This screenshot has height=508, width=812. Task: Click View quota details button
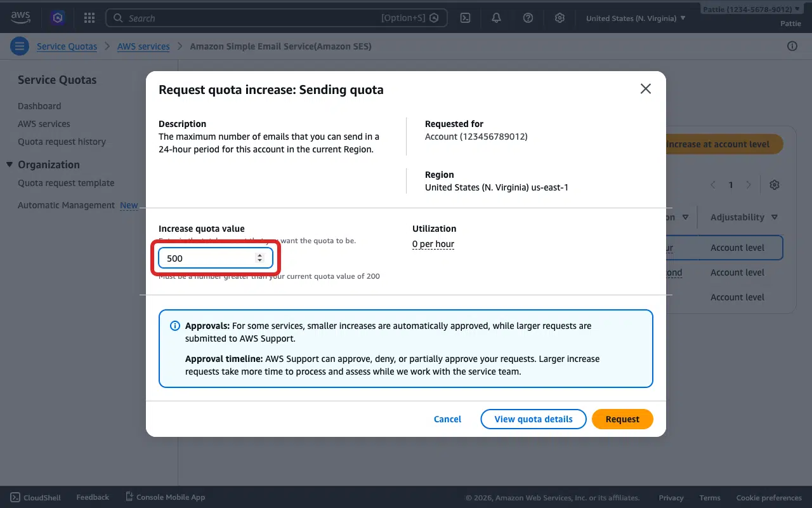coord(534,419)
